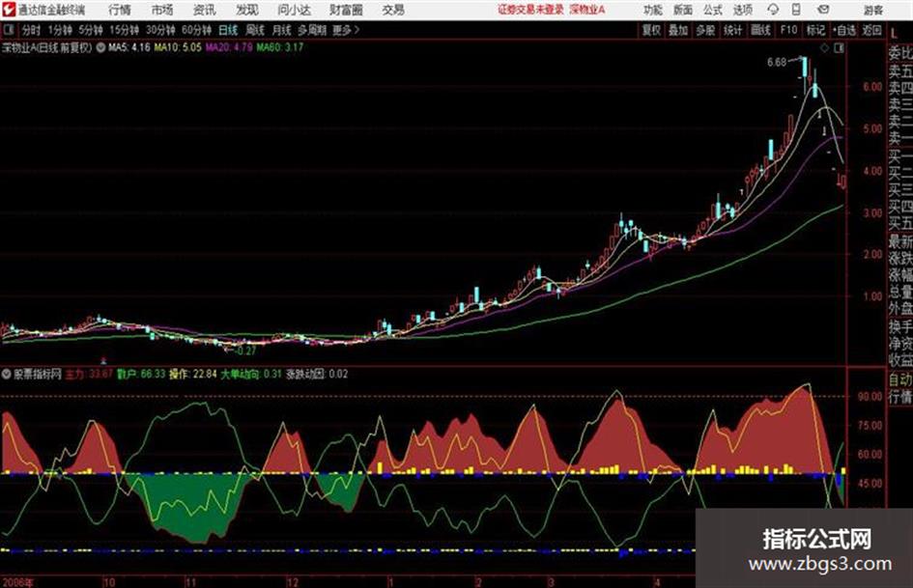Switch to 60分钟 period tab
The height and width of the screenshot is (588, 913).
click(196, 30)
